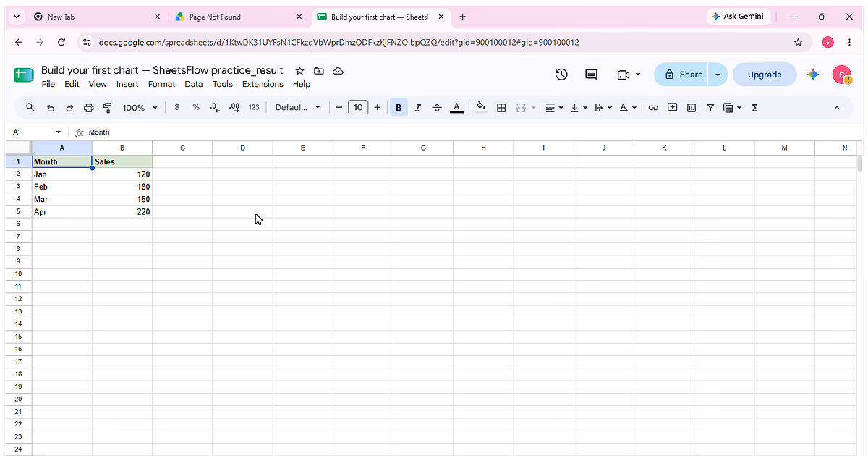868x456 pixels.
Task: Open the Insert menu
Action: point(127,84)
